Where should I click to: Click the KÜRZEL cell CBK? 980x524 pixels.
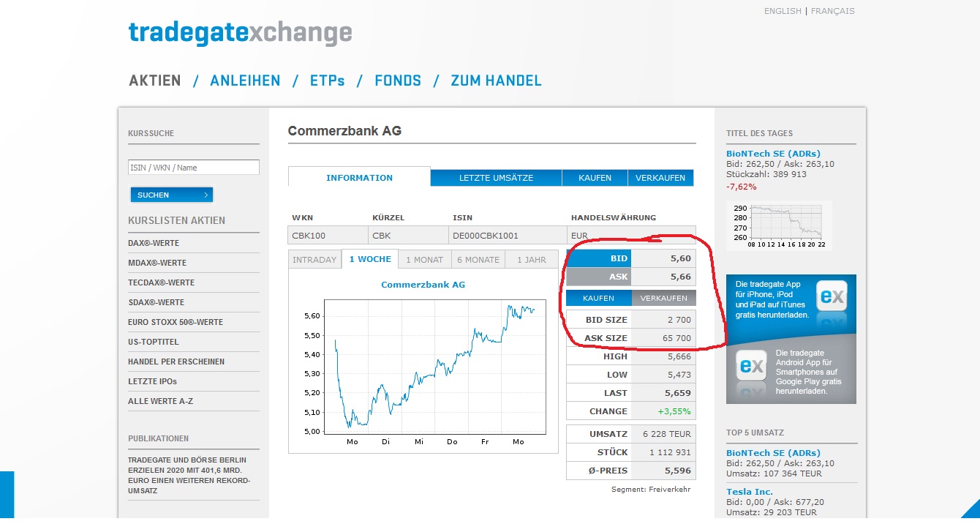(410, 236)
